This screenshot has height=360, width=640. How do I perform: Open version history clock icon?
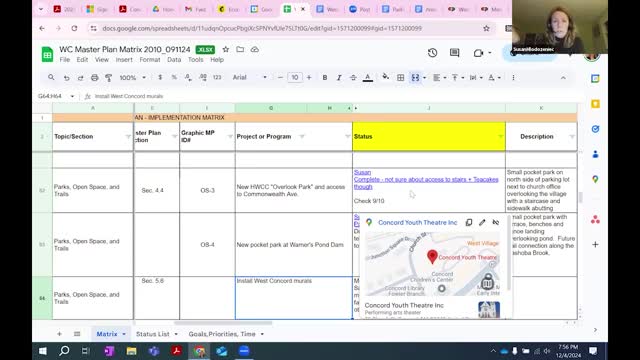pyautogui.click(x=433, y=53)
